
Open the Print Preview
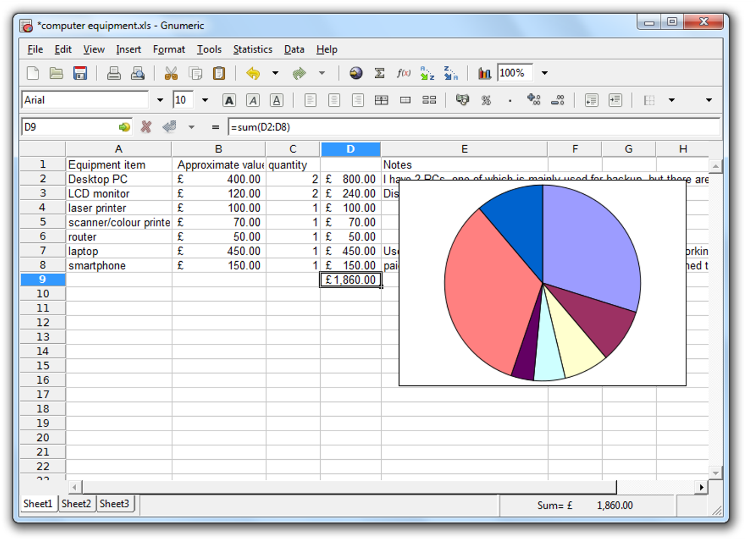coord(138,73)
